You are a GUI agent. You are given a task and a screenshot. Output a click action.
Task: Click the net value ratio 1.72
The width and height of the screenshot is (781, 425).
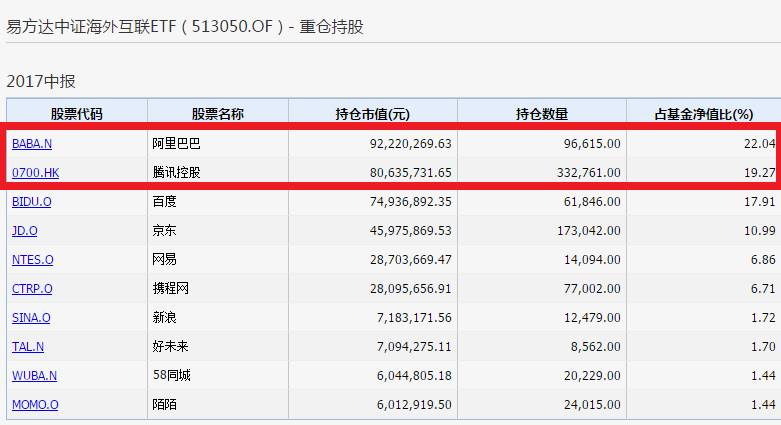[x=763, y=317]
